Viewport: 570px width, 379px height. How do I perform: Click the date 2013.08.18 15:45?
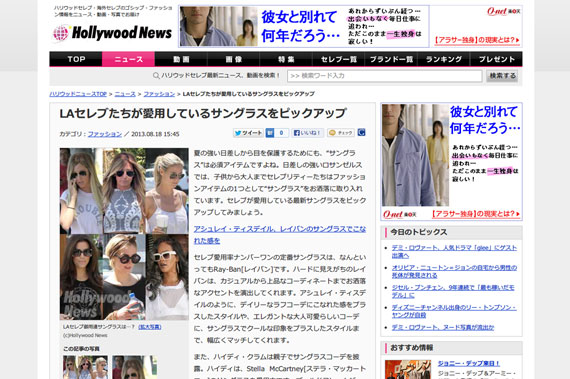click(155, 134)
